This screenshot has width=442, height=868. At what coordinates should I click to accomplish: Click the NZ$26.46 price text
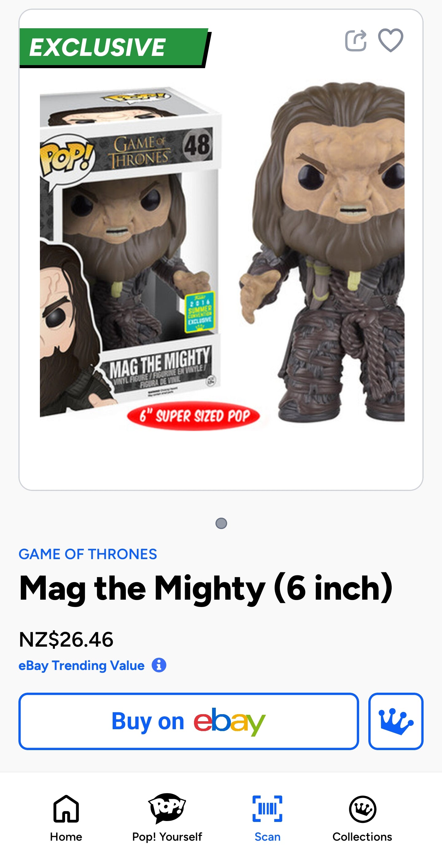[66, 640]
